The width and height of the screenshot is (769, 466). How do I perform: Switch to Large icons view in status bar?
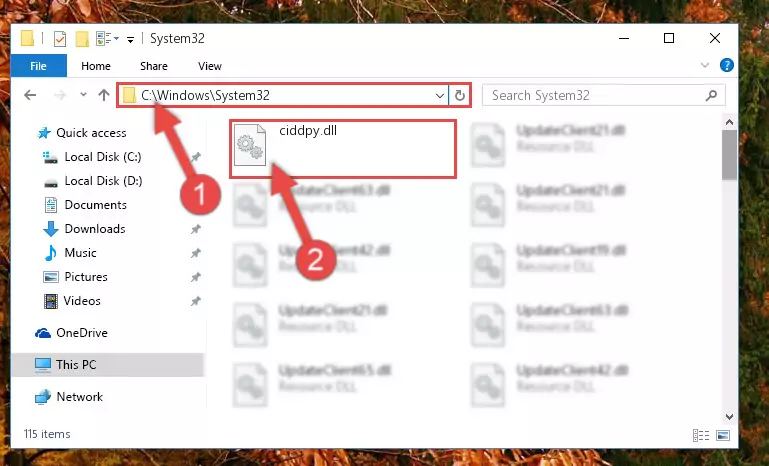pos(723,435)
